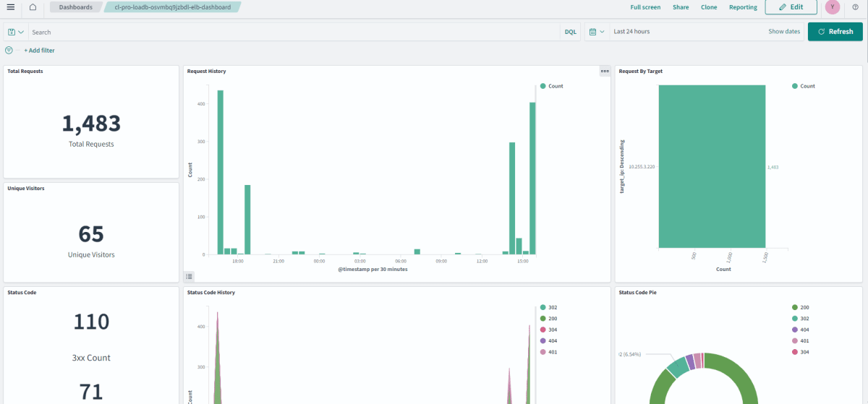Screen dimensions: 868x404
Task: Click @timestamp per 30 minutes axis label
Action: coord(373,269)
